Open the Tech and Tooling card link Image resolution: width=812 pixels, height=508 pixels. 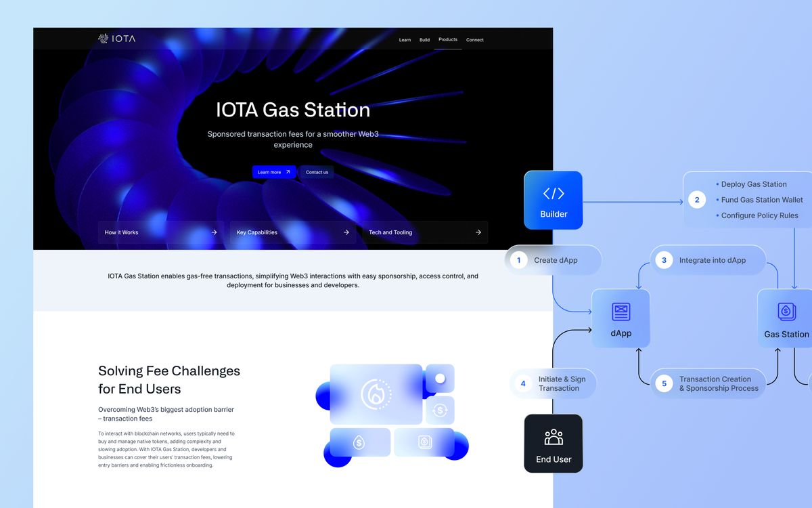425,232
